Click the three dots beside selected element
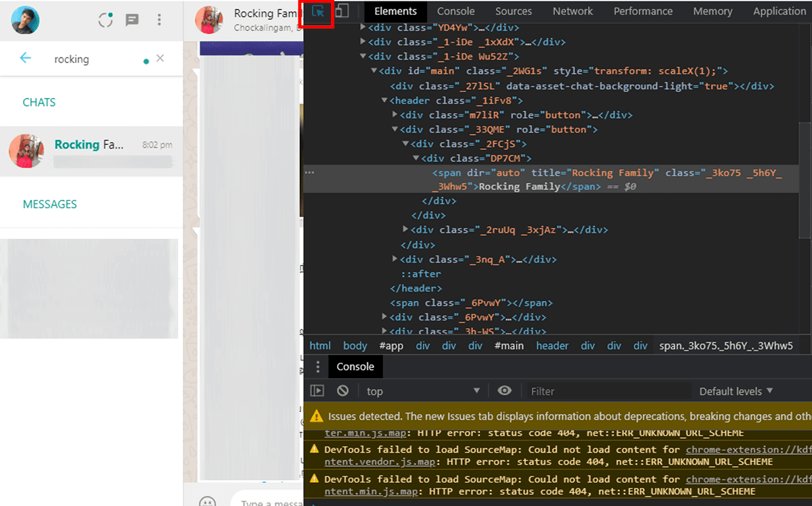Viewport: 812px width, 506px height. 309,173
